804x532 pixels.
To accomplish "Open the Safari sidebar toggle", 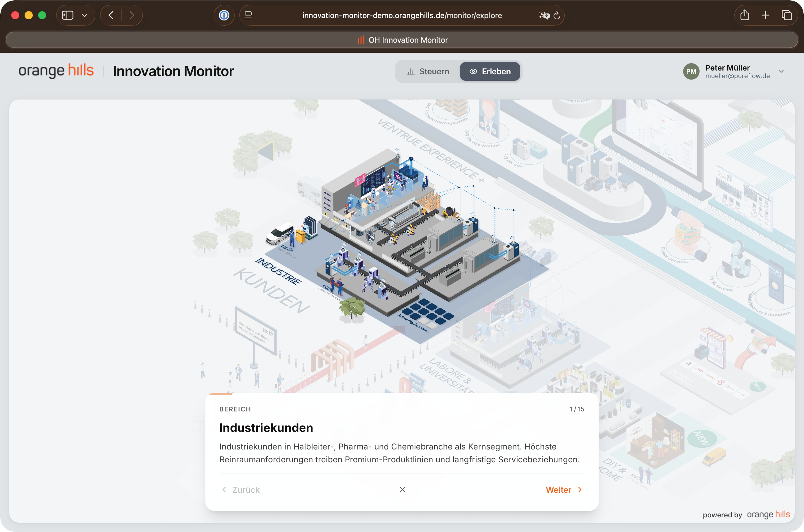I will [x=68, y=15].
